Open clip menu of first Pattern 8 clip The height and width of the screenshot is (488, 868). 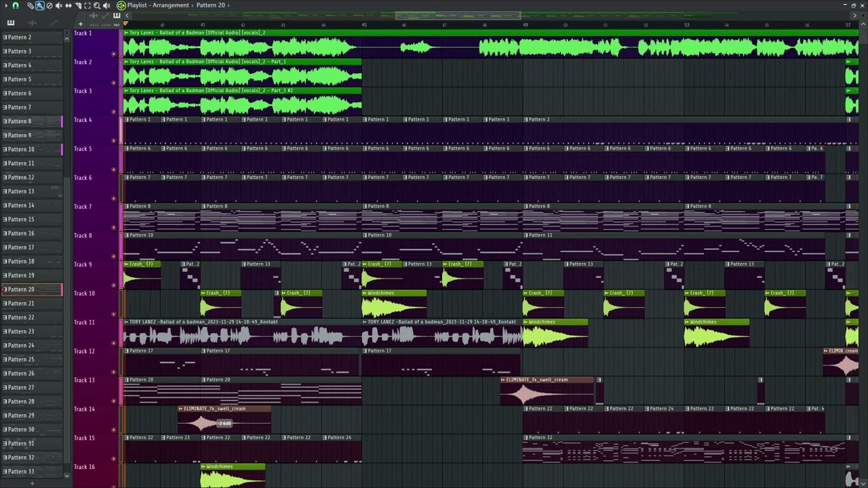pos(126,207)
